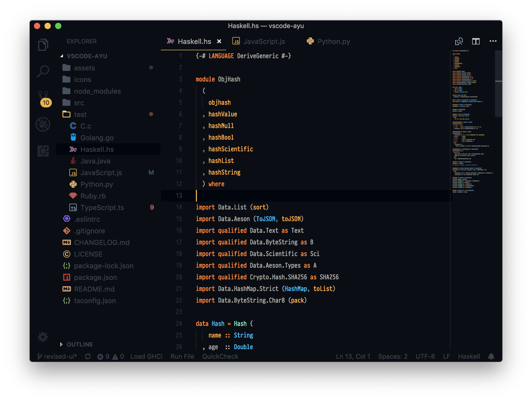
Task: Click the notifications bell icon
Action: 491,357
